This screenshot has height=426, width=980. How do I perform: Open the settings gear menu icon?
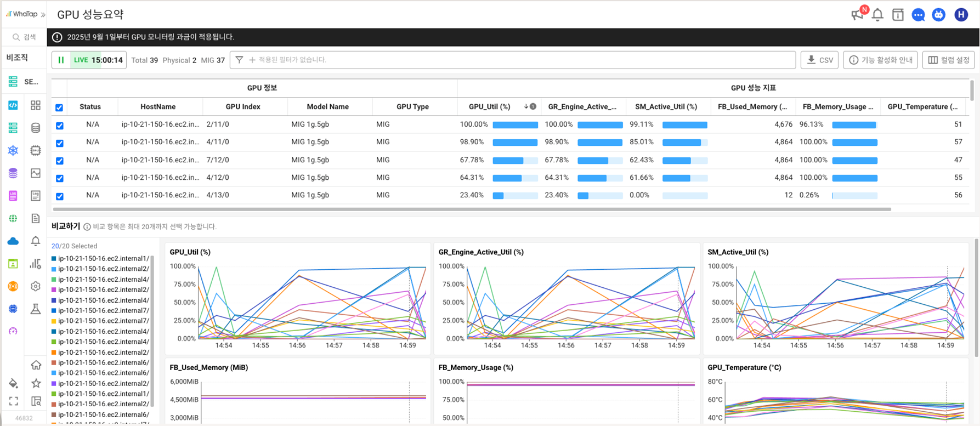coord(36,286)
